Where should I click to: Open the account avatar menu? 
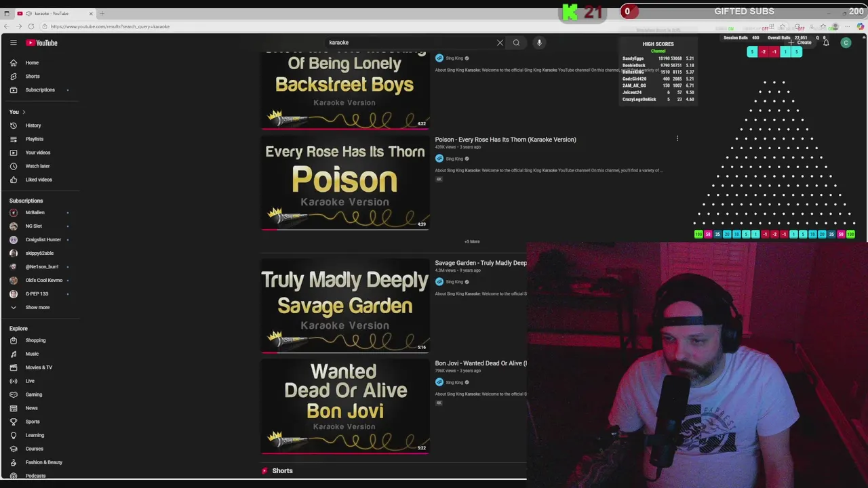click(x=846, y=43)
